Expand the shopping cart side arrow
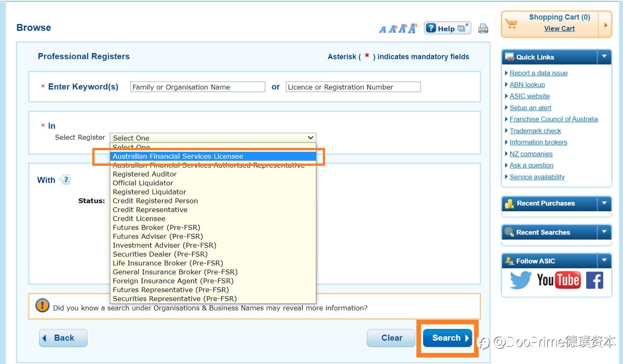 (605, 24)
